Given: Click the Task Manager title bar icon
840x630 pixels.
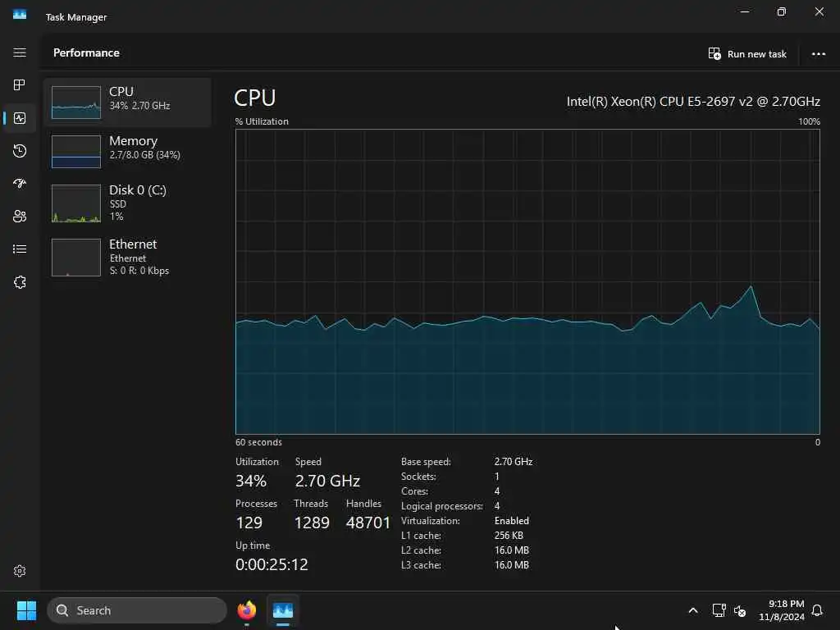Looking at the screenshot, I should 20,15.
